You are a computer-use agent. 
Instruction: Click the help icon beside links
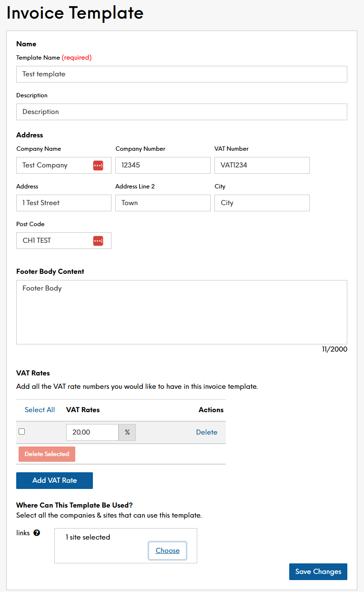[x=37, y=533]
